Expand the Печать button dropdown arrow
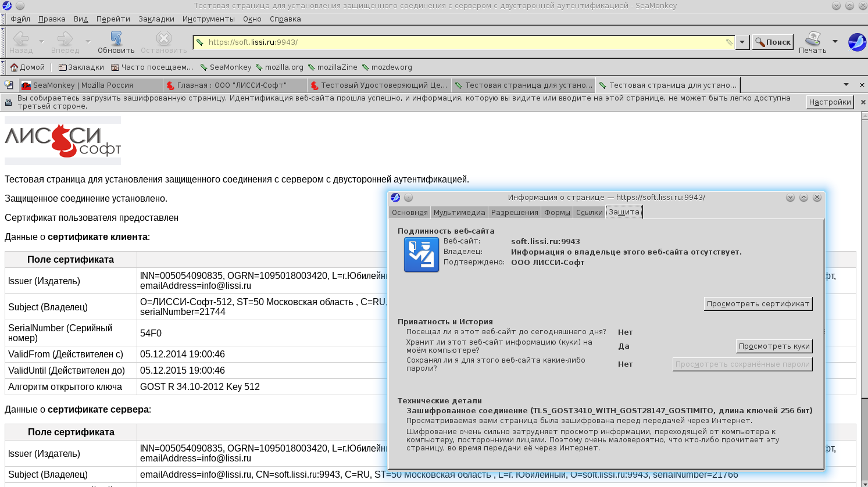Viewport: 868px width, 487px height. click(835, 42)
